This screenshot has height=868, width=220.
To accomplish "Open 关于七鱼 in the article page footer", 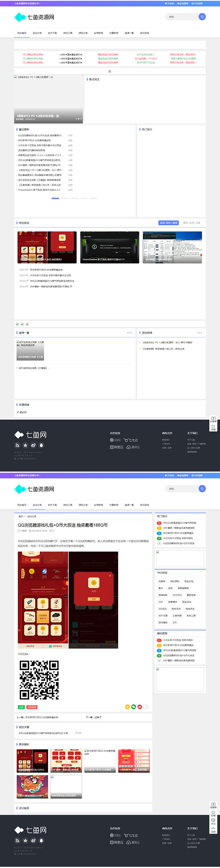I will [191, 835].
